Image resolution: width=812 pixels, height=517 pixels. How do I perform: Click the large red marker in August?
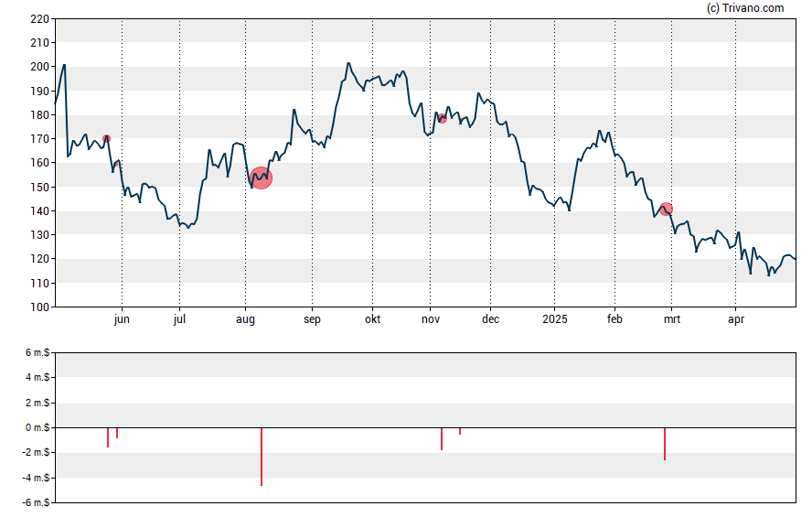[261, 178]
